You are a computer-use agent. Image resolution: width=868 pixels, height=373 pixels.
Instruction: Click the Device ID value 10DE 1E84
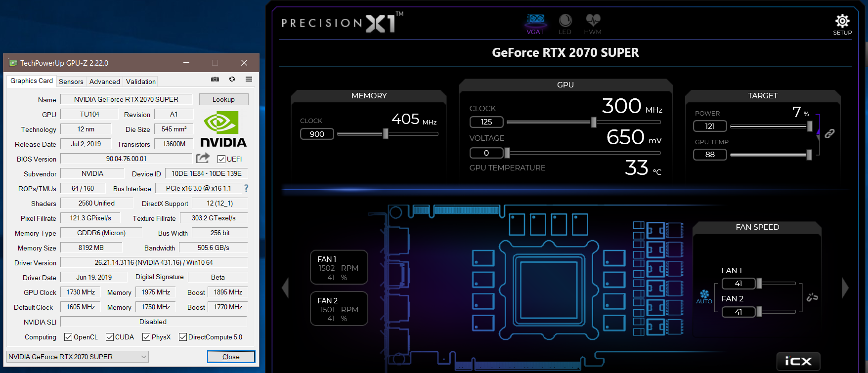point(207,173)
